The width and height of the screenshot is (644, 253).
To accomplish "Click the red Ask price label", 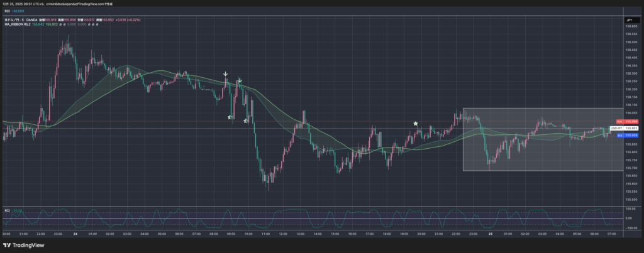I will click(631, 121).
